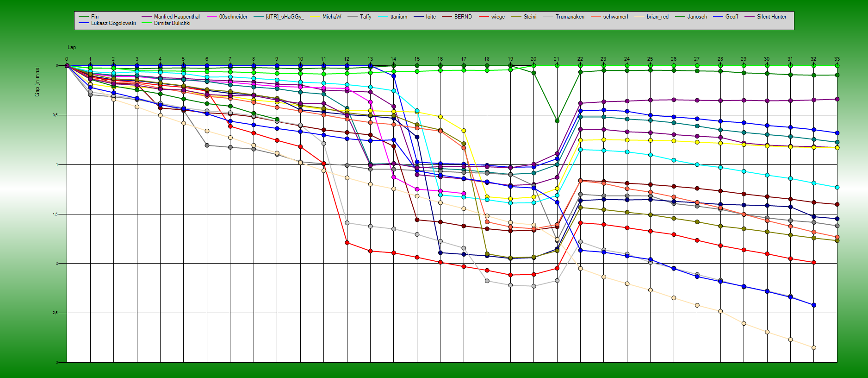Click the Fin legend entry

coord(95,17)
